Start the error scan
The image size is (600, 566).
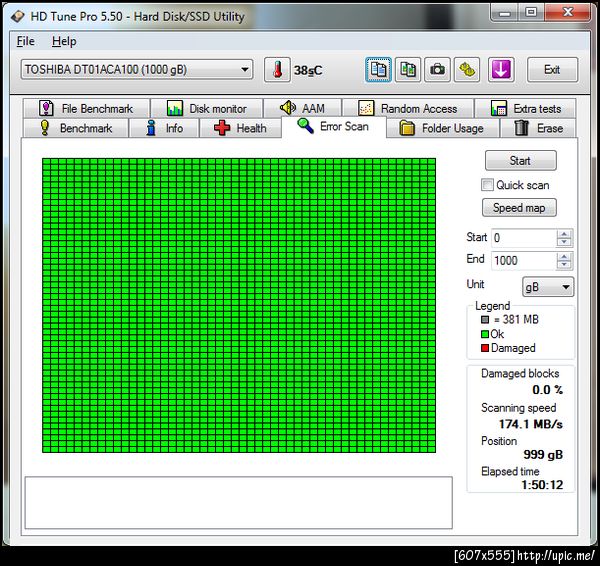click(520, 160)
